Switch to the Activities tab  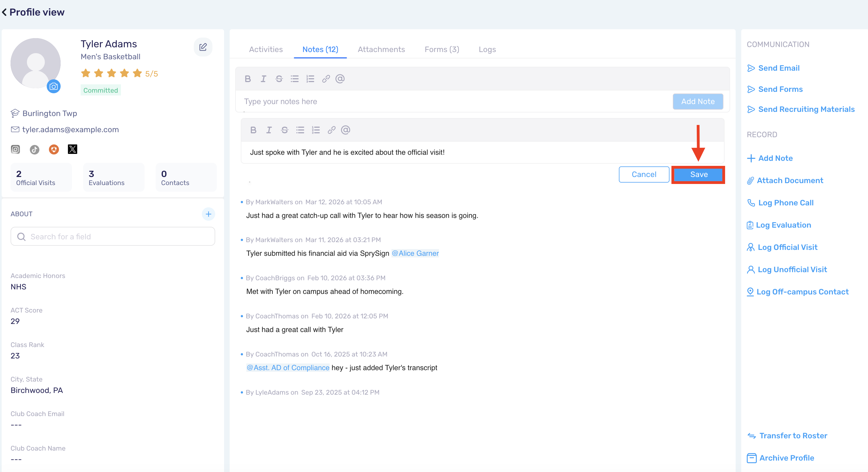click(x=266, y=50)
